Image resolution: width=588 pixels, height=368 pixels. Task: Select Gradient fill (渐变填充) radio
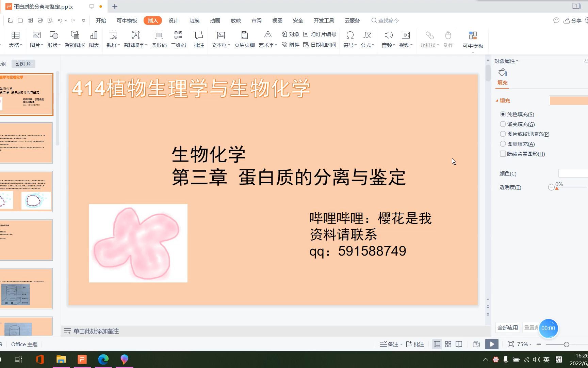pos(503,124)
